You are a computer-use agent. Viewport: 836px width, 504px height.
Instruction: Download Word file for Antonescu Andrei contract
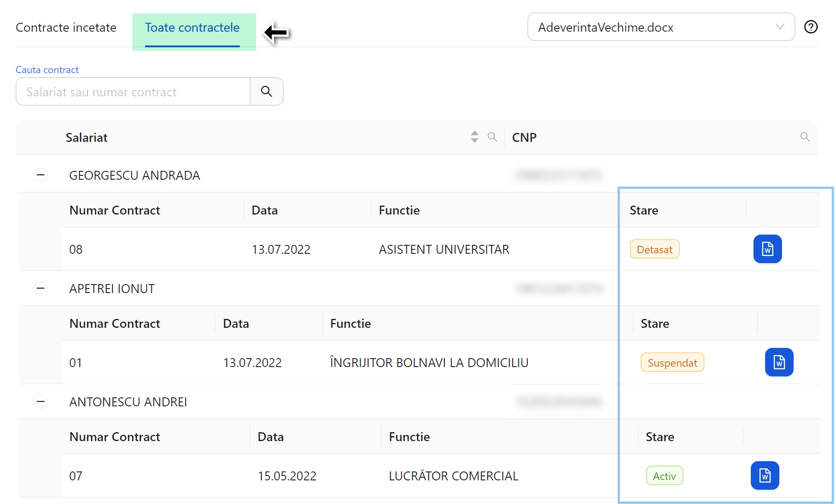click(764, 475)
